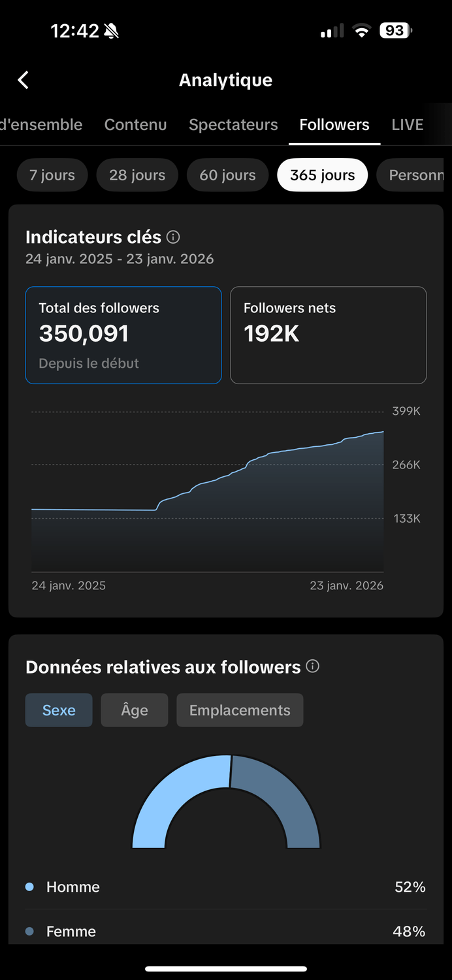Open the Personnalisé date range option
The image size is (452, 980).
pos(414,175)
